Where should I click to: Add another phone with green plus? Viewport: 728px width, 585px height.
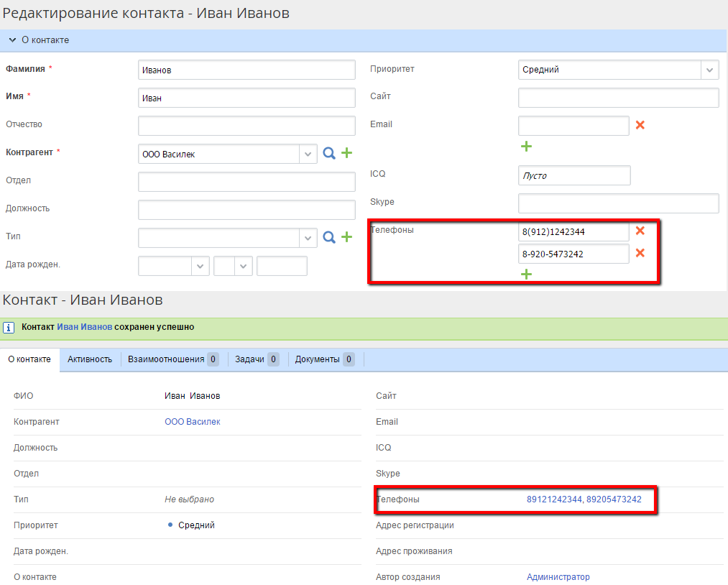coord(526,275)
